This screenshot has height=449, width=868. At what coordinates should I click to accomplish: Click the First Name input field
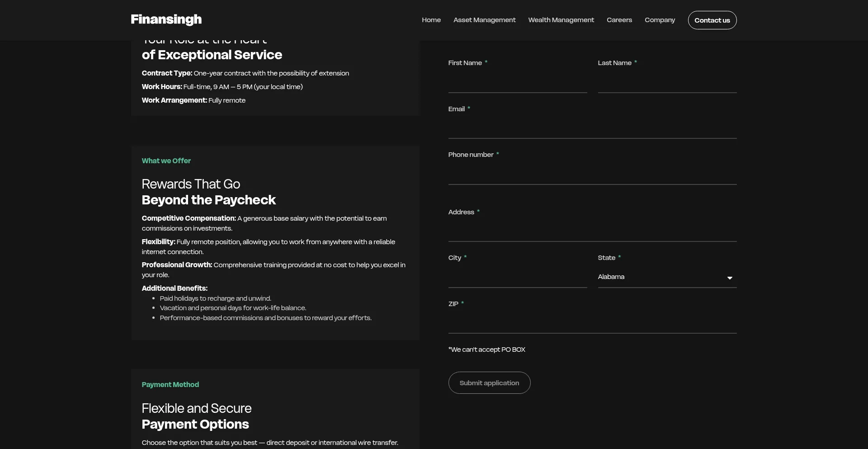pos(517,83)
